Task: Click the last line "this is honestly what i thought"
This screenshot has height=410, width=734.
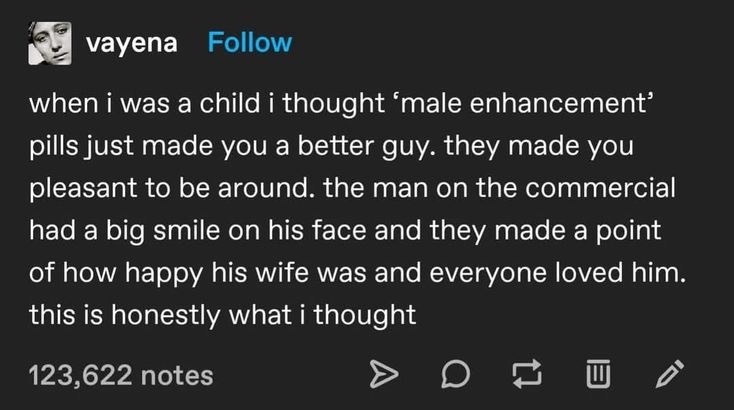Action: (221, 316)
